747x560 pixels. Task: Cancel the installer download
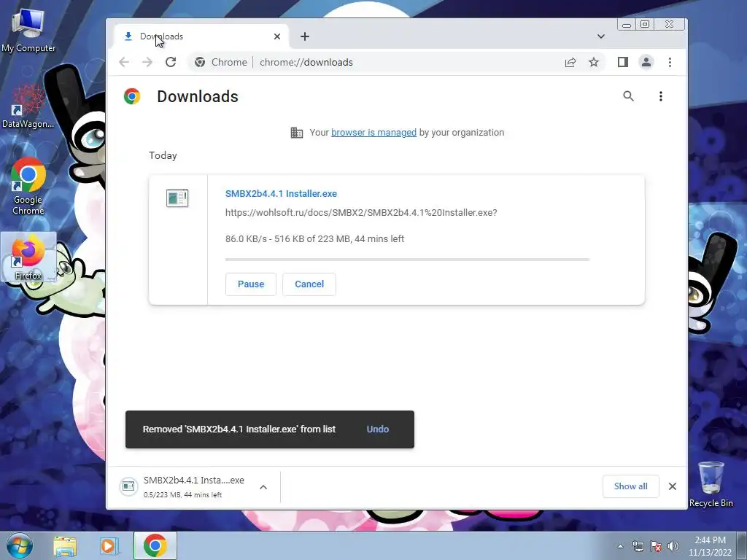[309, 284]
